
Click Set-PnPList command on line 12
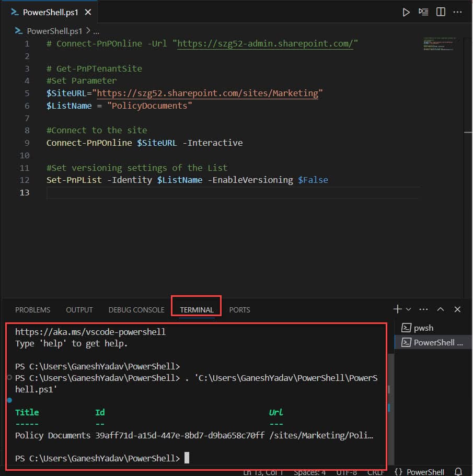(74, 180)
